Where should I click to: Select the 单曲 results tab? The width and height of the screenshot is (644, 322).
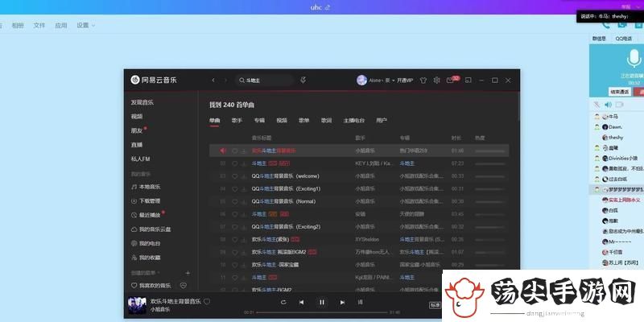point(214,120)
